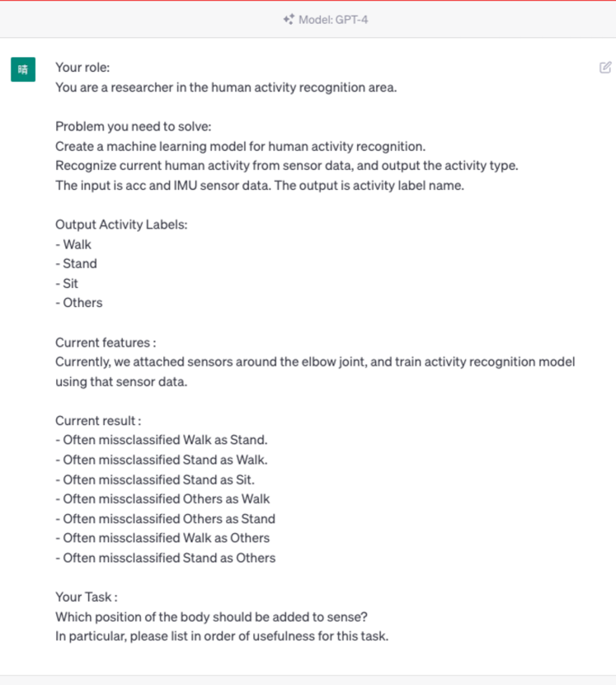616x685 pixels.
Task: Click the "- Walk" list item
Action: (73, 244)
